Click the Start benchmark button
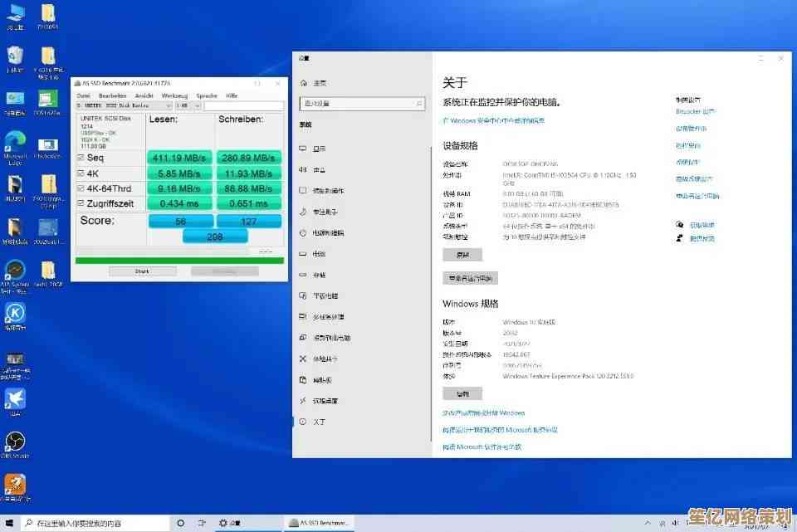Viewport: 797px width, 532px height. (142, 271)
